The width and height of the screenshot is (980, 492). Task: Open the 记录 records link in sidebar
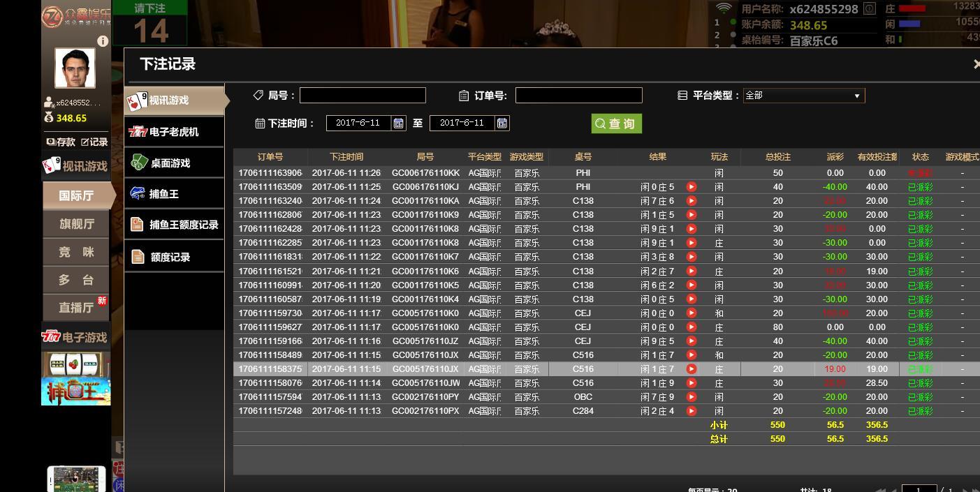94,142
